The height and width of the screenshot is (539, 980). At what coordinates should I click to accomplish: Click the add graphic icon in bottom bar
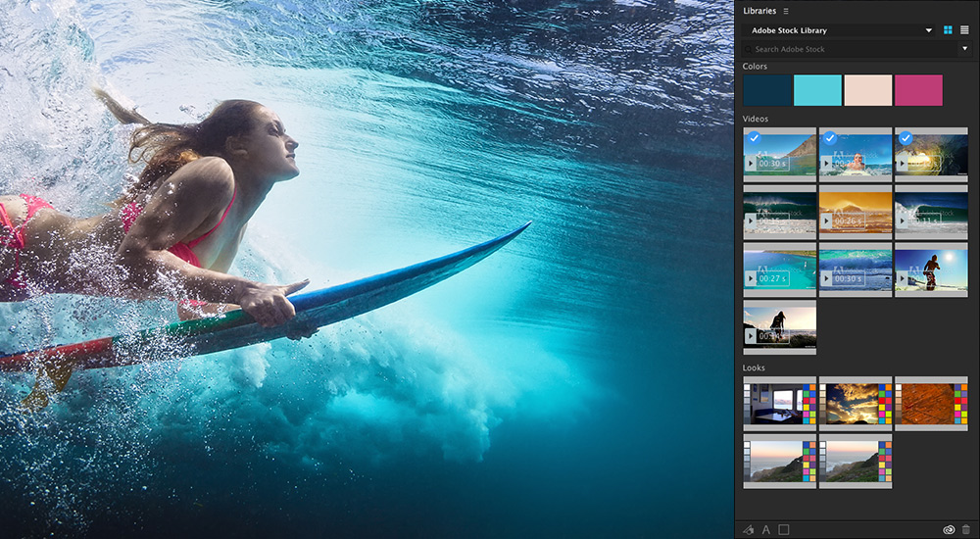pyautogui.click(x=749, y=529)
